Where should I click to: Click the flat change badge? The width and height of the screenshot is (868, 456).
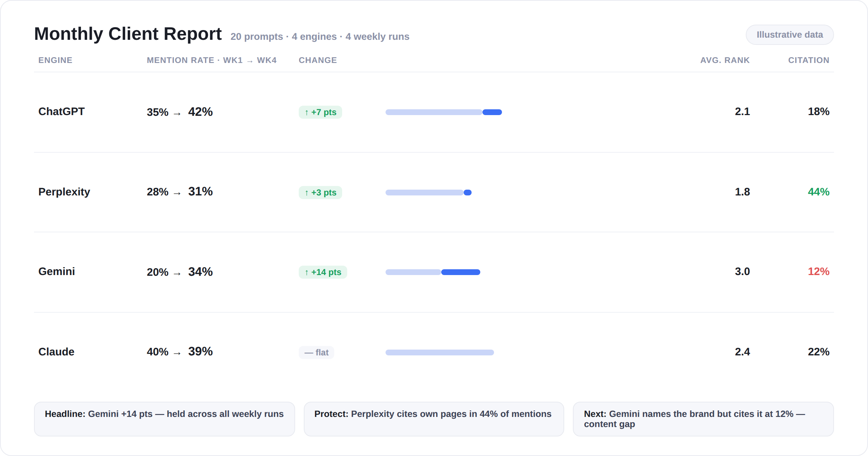316,352
